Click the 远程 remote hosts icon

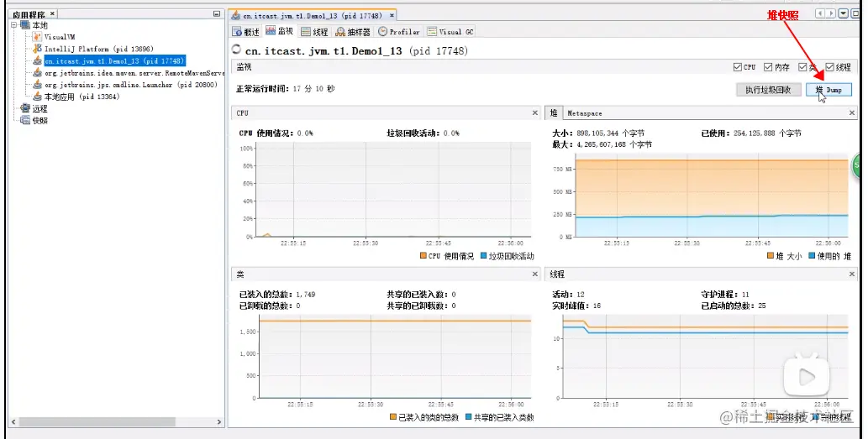pyautogui.click(x=25, y=108)
